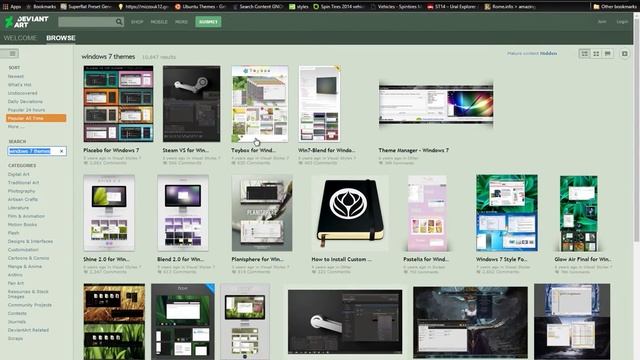Expand the More sort options
Screen dimensions: 640x360
[x=16, y=127]
